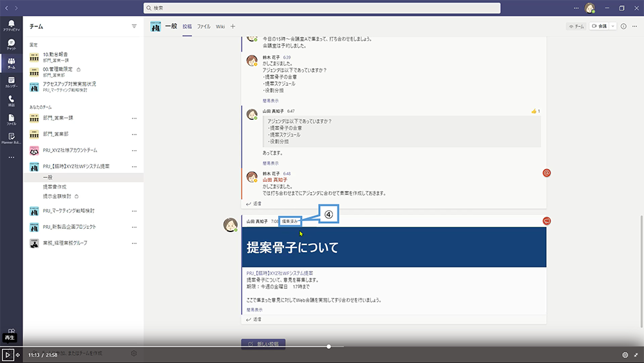Expand team 業務_経理業務グループ
The image size is (644, 363).
coord(65,243)
